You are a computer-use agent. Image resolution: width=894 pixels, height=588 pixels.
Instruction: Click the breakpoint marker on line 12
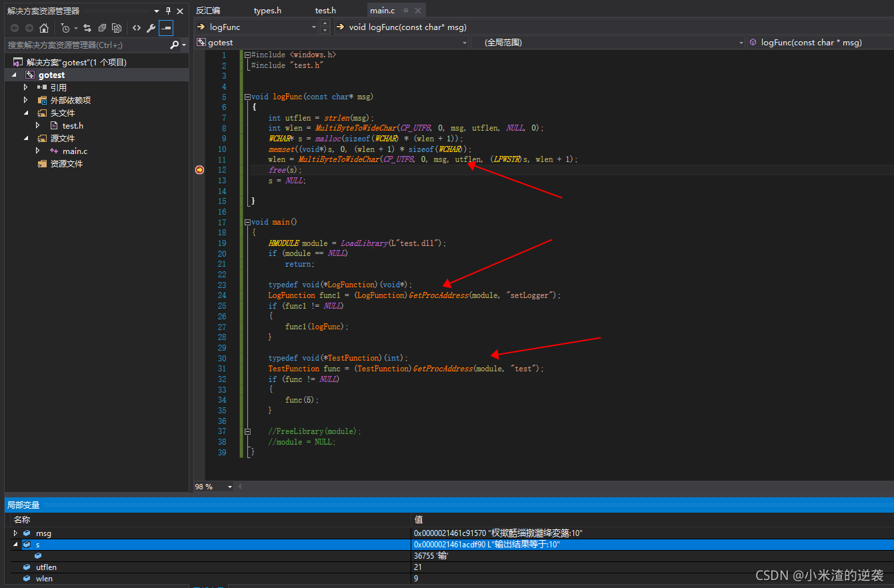[x=199, y=170]
